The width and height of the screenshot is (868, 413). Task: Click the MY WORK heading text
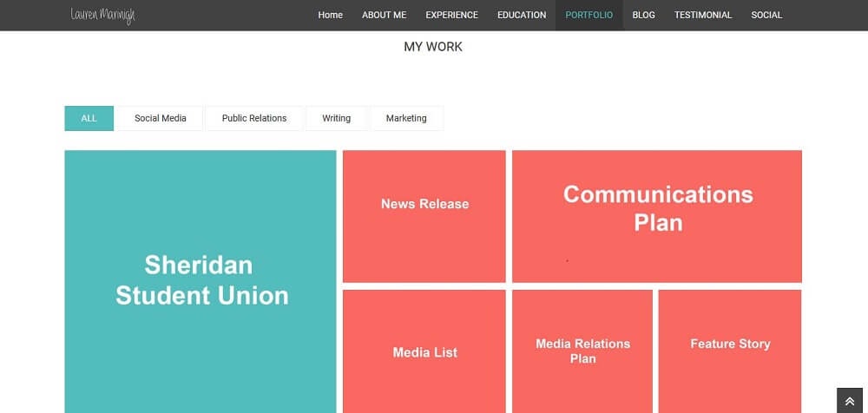433,47
